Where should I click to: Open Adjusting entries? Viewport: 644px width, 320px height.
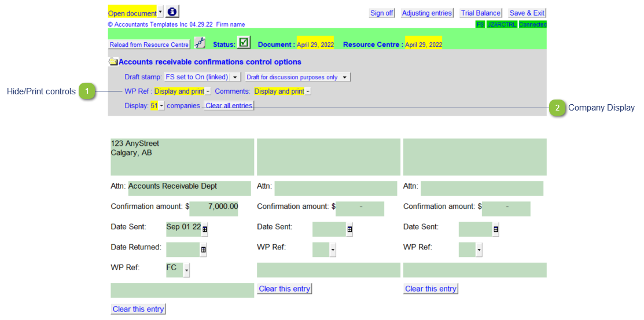click(x=427, y=13)
